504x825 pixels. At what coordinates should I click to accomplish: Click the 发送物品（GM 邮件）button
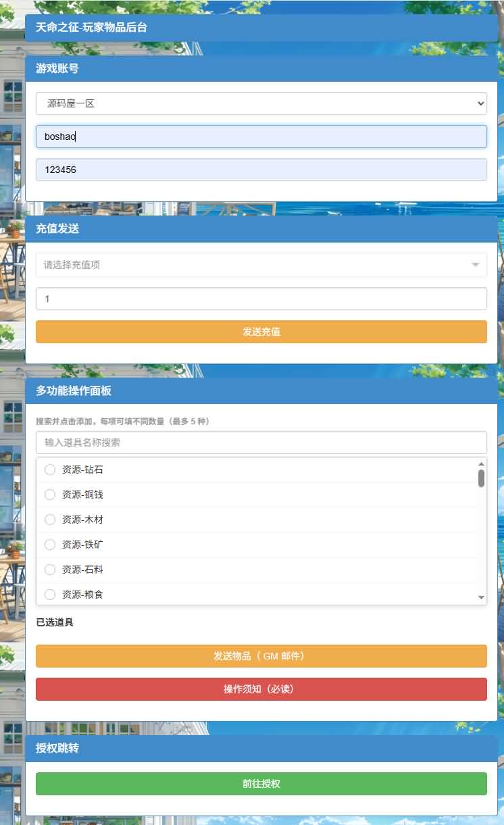tap(261, 656)
